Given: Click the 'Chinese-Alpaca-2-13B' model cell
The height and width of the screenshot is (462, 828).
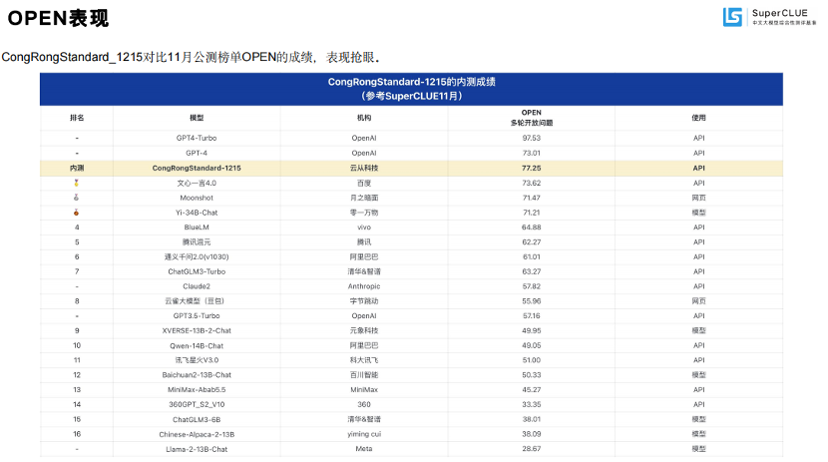Looking at the screenshot, I should click(196, 434).
